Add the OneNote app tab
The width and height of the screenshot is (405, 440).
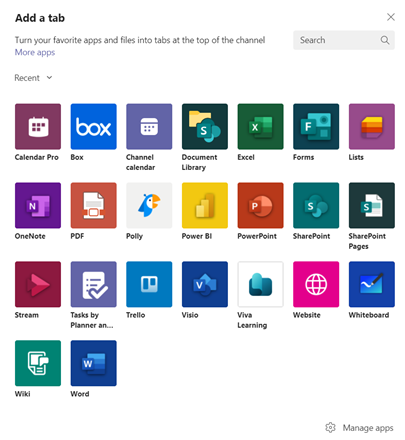[x=38, y=205]
